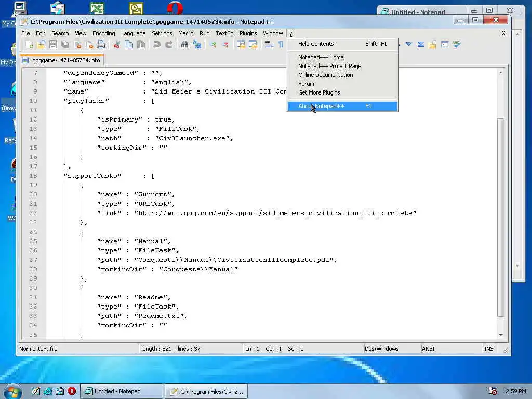Screen dimensions: 532x399
Task: Open the Encoding menu
Action: [103, 33]
